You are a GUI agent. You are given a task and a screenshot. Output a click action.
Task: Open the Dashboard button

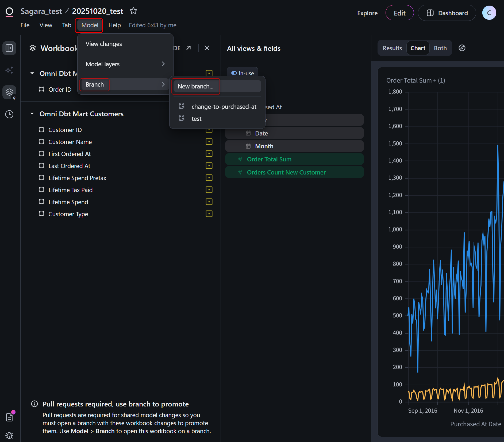click(447, 13)
